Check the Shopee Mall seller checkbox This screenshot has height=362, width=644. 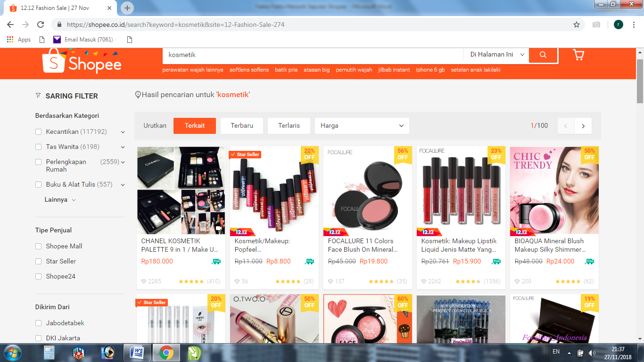click(x=39, y=246)
